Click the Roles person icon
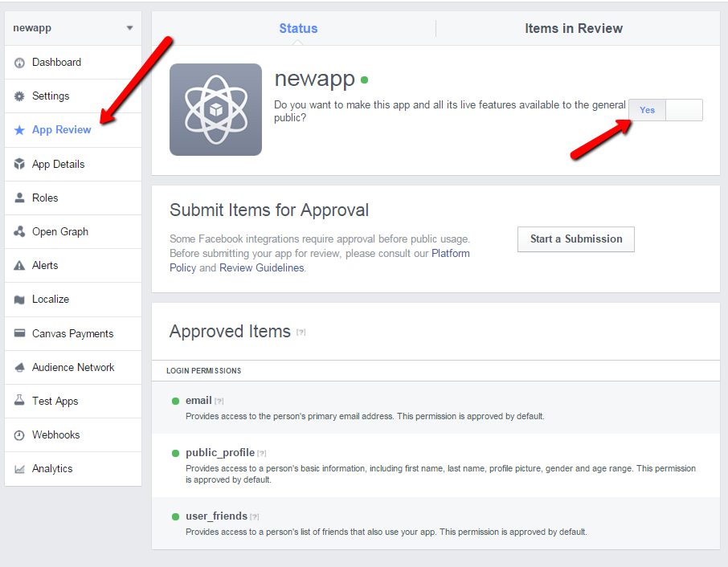 19,198
